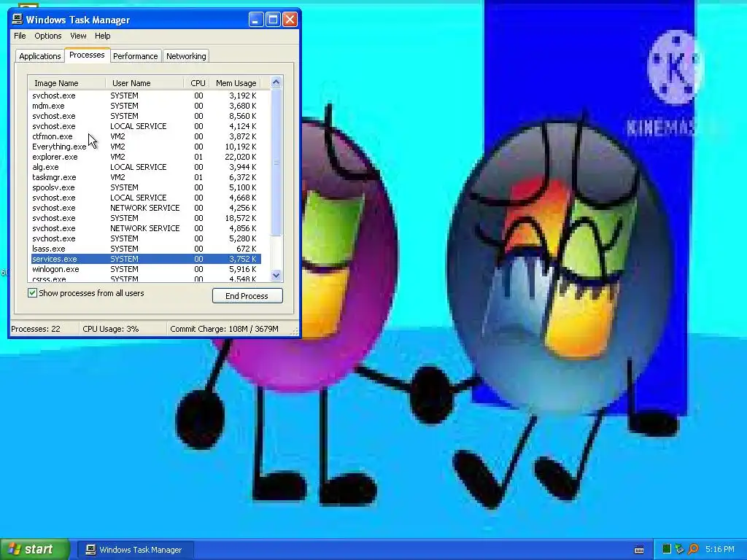The image size is (747, 560).
Task: Click the Windows logo on the Start button
Action: pyautogui.click(x=14, y=549)
